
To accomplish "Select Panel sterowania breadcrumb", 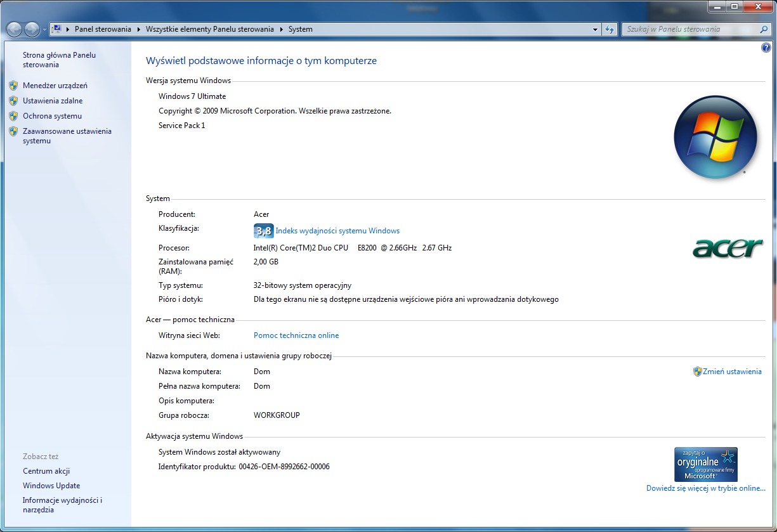I will pyautogui.click(x=103, y=29).
